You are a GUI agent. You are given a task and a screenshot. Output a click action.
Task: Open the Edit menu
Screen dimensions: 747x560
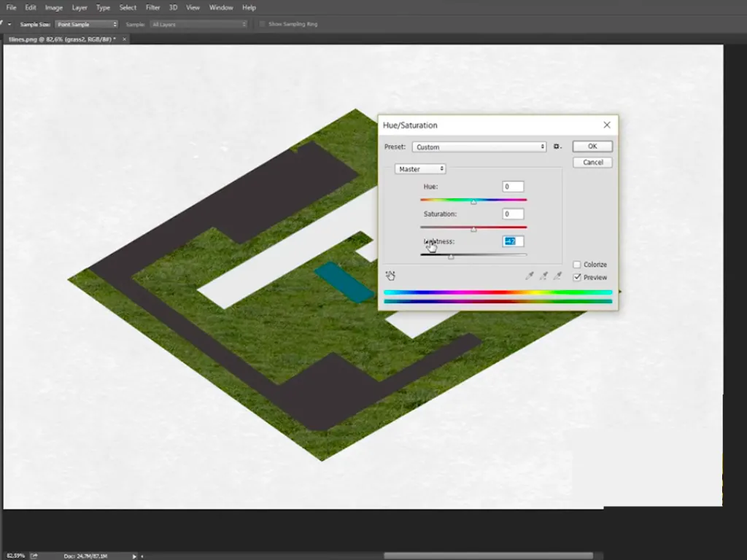(x=31, y=7)
